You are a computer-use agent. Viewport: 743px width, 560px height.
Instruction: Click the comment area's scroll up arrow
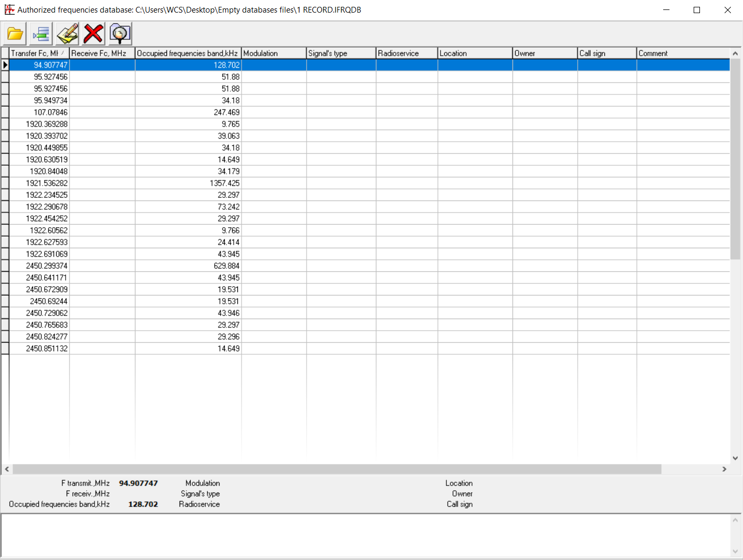(735, 520)
